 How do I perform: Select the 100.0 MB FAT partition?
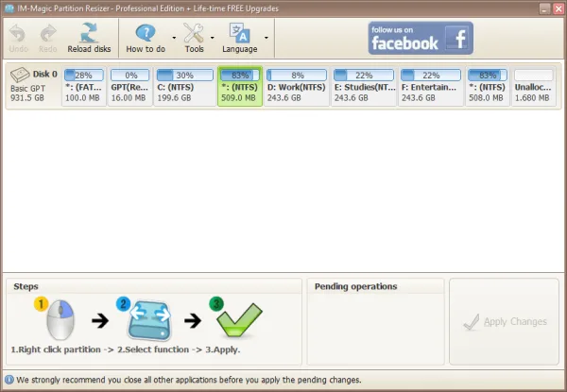84,86
